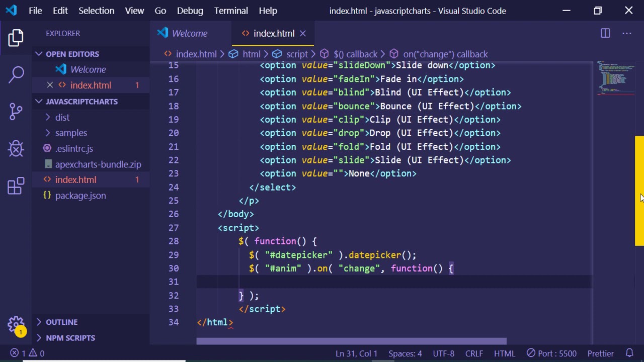This screenshot has width=644, height=362.
Task: Expand the dist folder
Action: coord(62,117)
